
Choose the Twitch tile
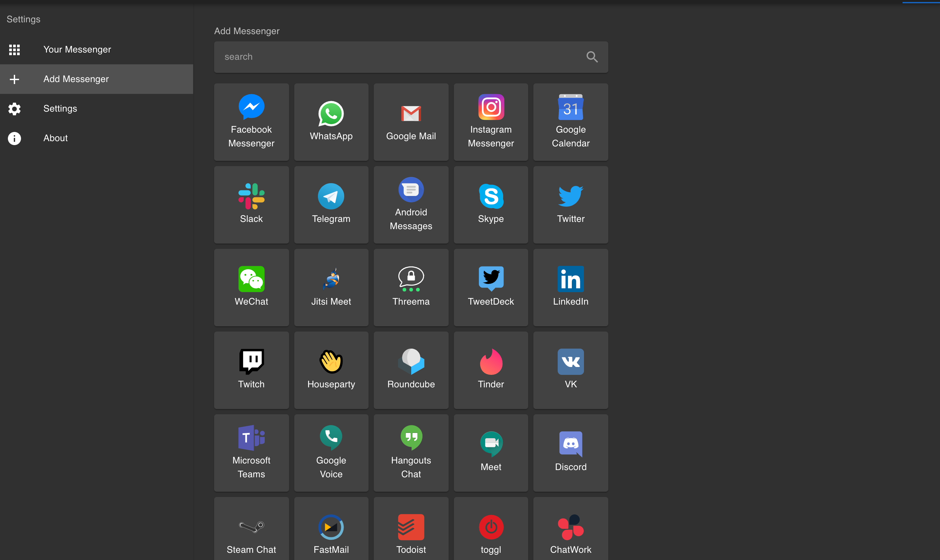pos(251,370)
